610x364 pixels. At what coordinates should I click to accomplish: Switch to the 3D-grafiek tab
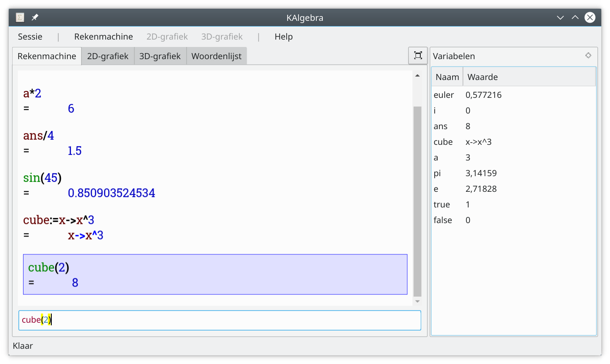coord(160,56)
